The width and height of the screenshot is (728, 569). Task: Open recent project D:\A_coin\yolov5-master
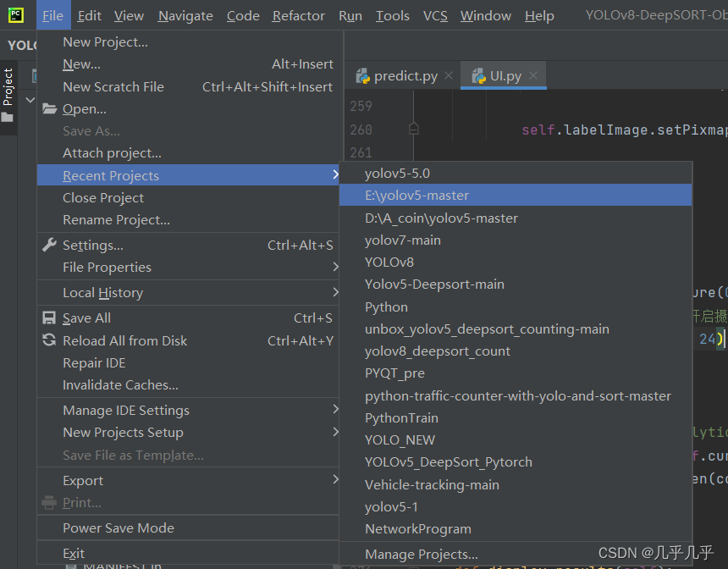point(516,218)
